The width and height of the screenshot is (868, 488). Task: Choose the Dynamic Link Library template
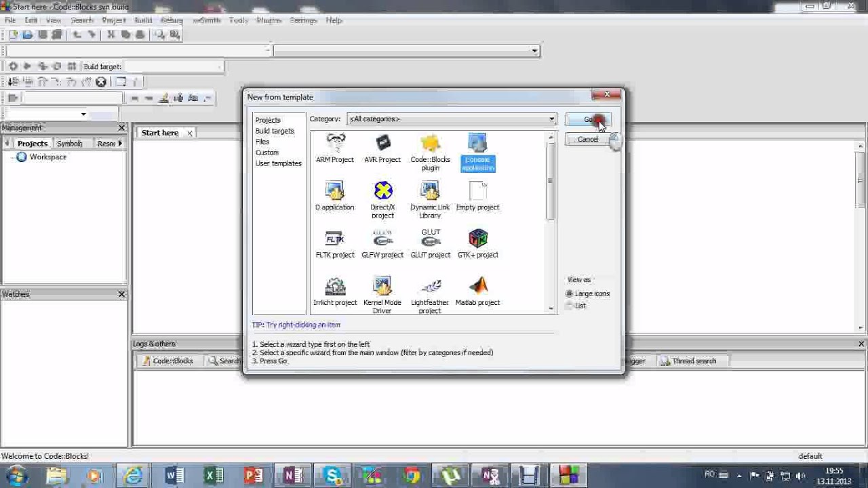pos(430,201)
